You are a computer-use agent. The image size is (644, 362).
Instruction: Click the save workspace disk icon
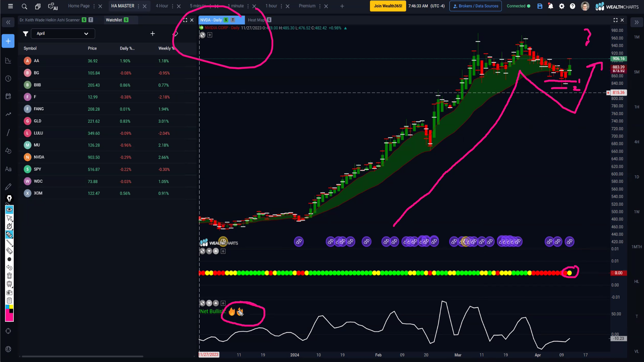(x=540, y=6)
